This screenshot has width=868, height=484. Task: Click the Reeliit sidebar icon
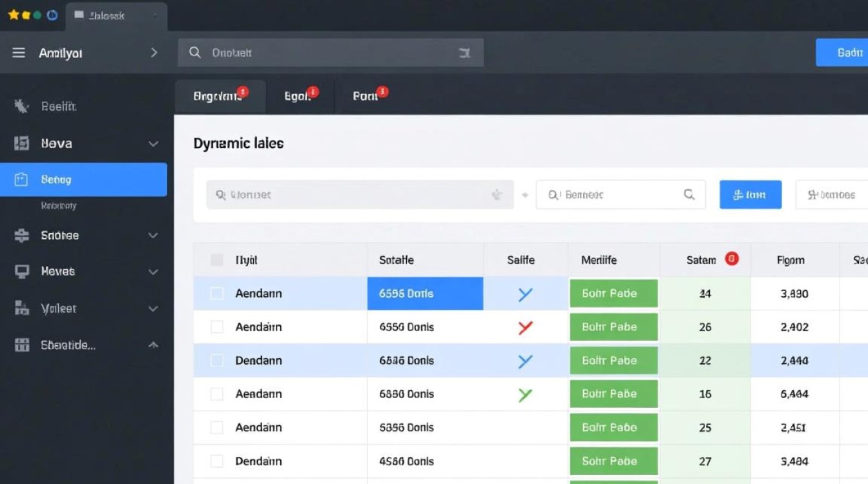click(21, 106)
